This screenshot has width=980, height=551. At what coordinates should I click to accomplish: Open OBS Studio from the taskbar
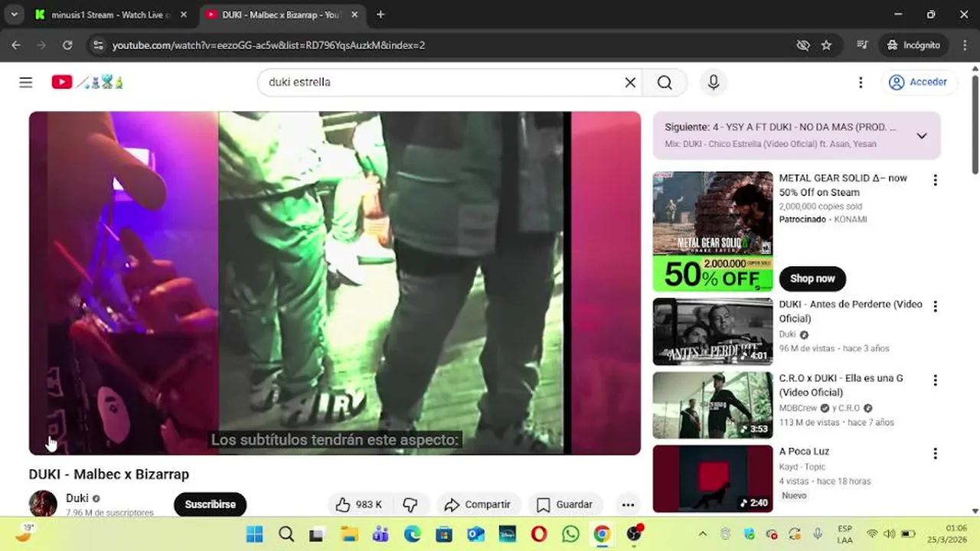(634, 533)
